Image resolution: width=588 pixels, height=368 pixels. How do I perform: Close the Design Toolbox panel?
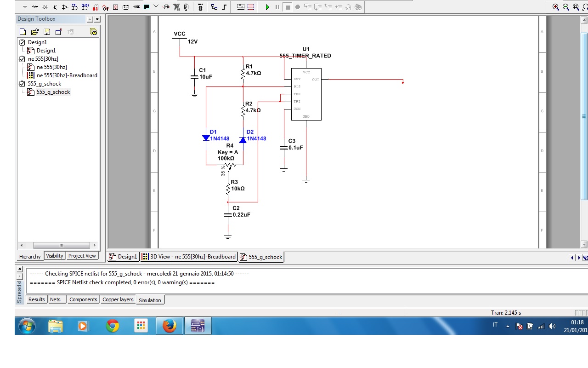click(97, 19)
